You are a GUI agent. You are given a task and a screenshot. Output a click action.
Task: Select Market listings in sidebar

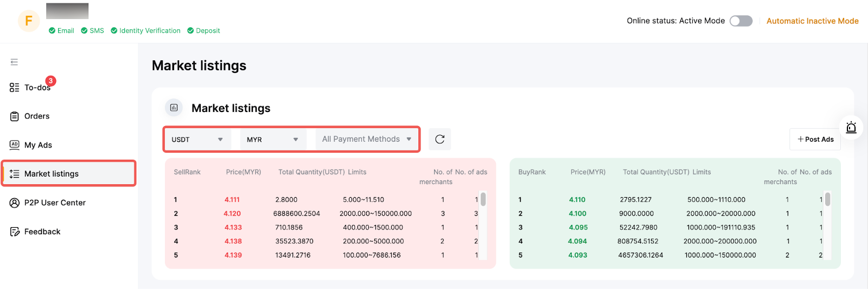point(52,174)
